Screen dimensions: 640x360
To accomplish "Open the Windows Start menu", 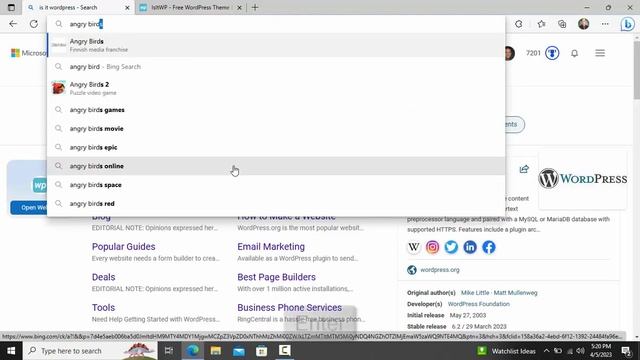I will pos(11,351).
